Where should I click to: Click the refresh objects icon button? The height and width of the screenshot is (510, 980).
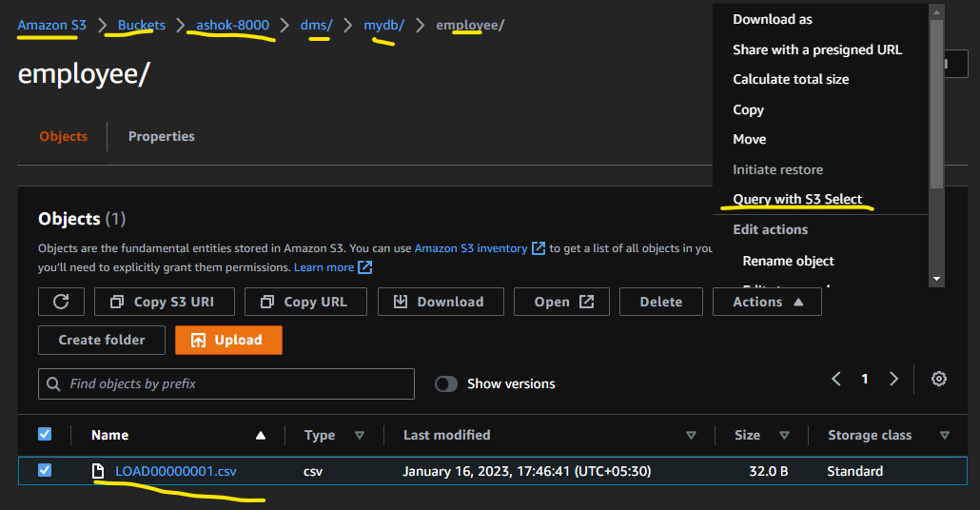pyautogui.click(x=61, y=302)
